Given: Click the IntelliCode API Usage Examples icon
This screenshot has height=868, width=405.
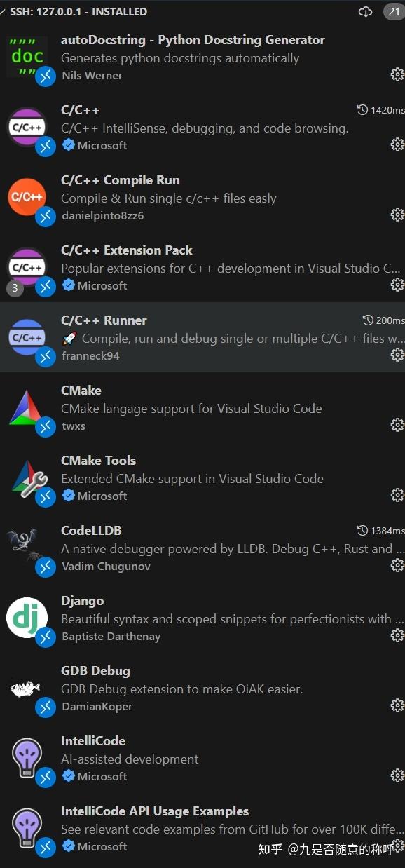Looking at the screenshot, I should (x=27, y=826).
